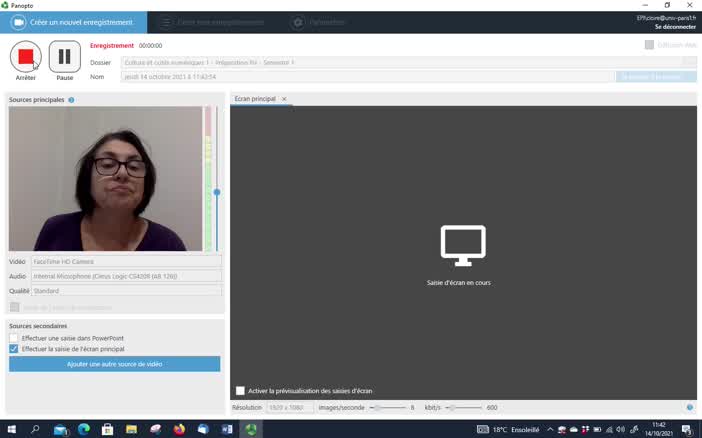Activate screen capture preview checkbox
The width and height of the screenshot is (702, 438).
pos(240,390)
